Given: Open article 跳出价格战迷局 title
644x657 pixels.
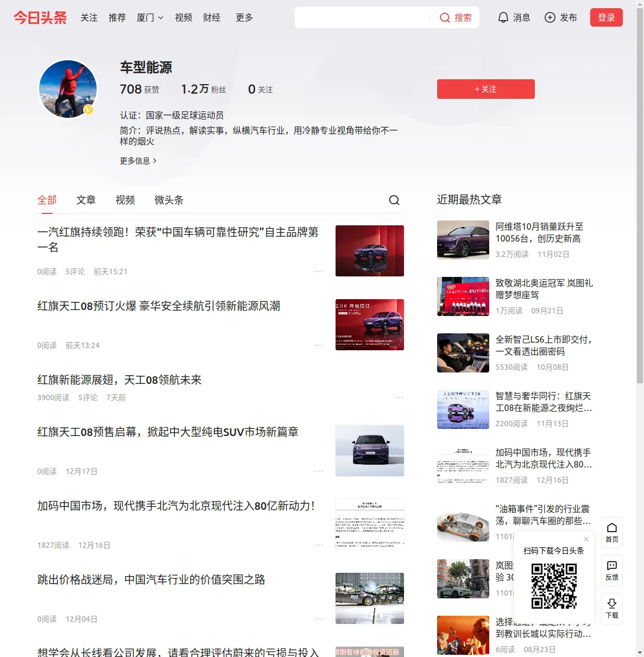Looking at the screenshot, I should pyautogui.click(x=151, y=580).
